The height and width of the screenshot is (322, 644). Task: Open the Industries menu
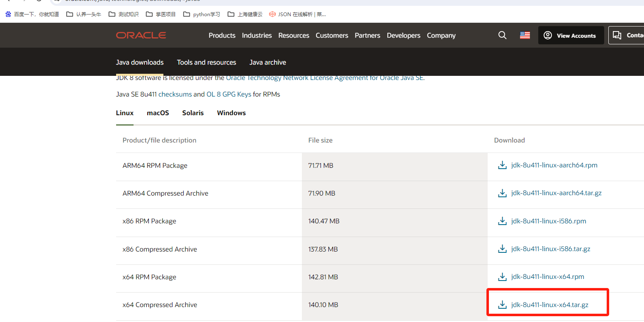(257, 36)
